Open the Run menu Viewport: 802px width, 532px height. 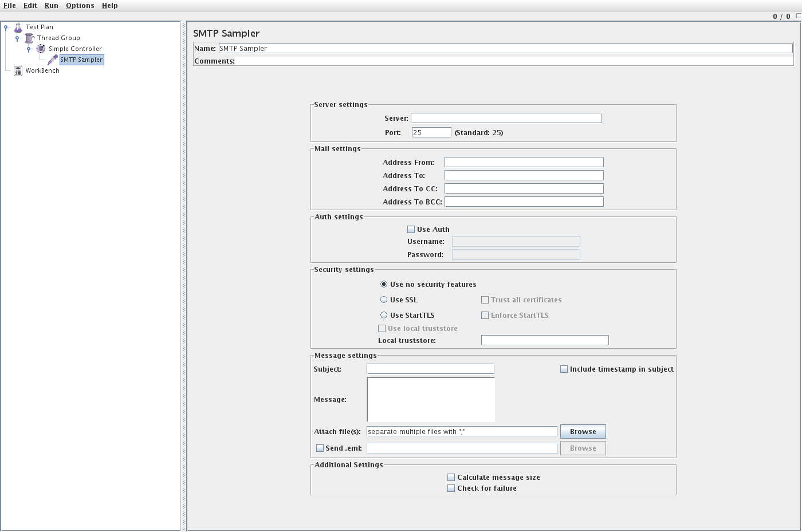pos(51,5)
